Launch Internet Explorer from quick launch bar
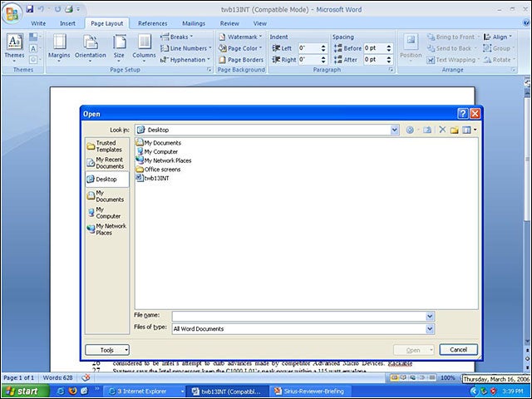 61,391
